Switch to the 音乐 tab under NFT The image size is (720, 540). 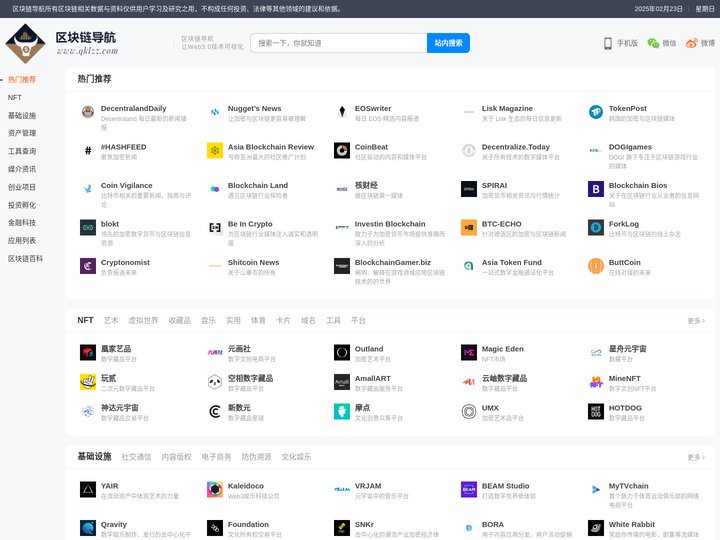click(208, 321)
